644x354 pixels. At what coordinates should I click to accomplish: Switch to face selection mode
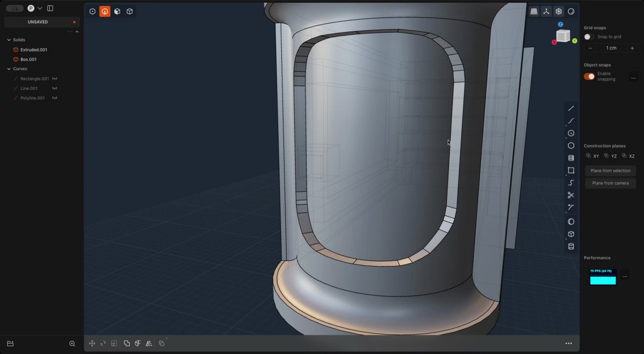tap(117, 11)
